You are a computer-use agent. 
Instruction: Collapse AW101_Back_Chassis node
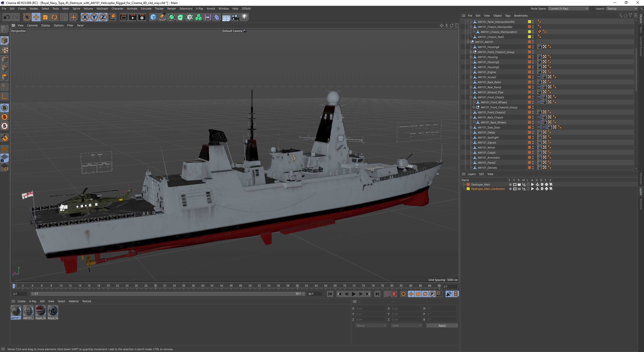[471, 117]
